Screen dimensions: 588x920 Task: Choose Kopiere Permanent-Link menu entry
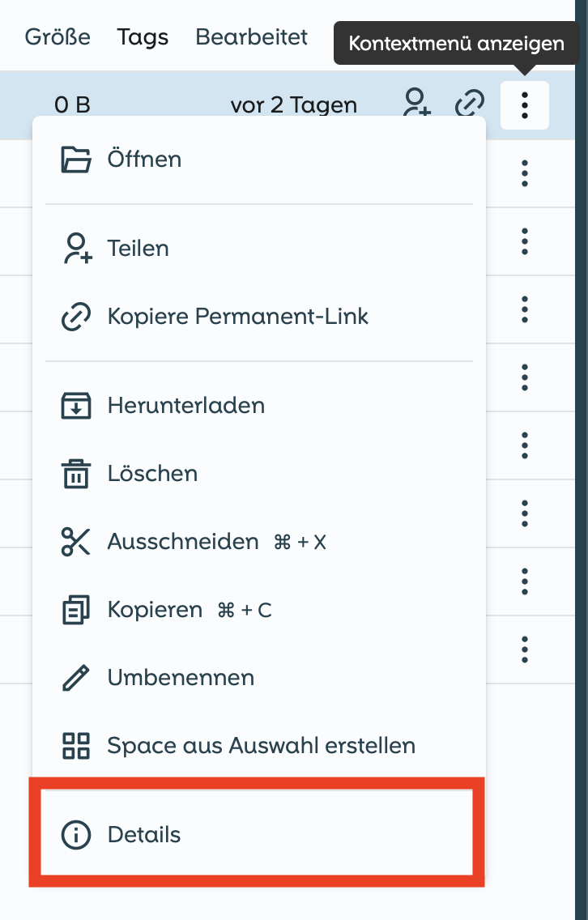(237, 317)
